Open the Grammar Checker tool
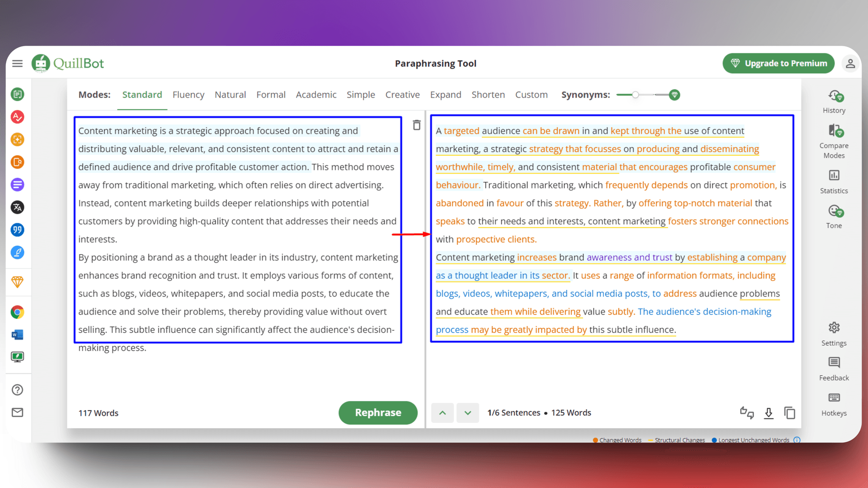This screenshot has width=868, height=488. point(17,117)
